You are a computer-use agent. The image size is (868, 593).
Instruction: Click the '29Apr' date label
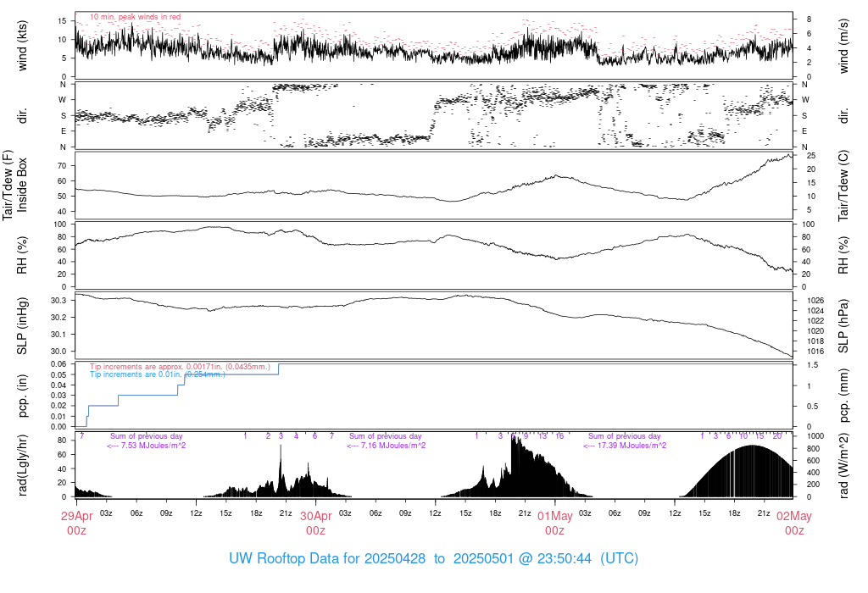[76, 516]
